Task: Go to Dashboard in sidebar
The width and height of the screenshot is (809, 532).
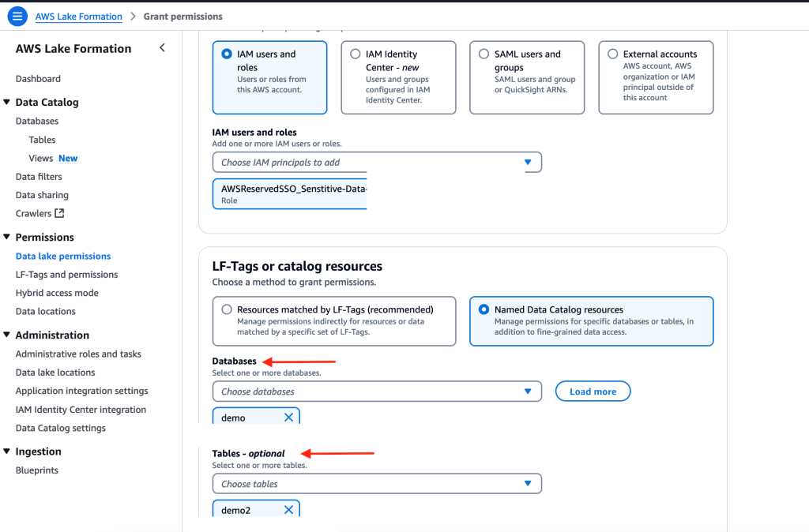Action: point(38,78)
